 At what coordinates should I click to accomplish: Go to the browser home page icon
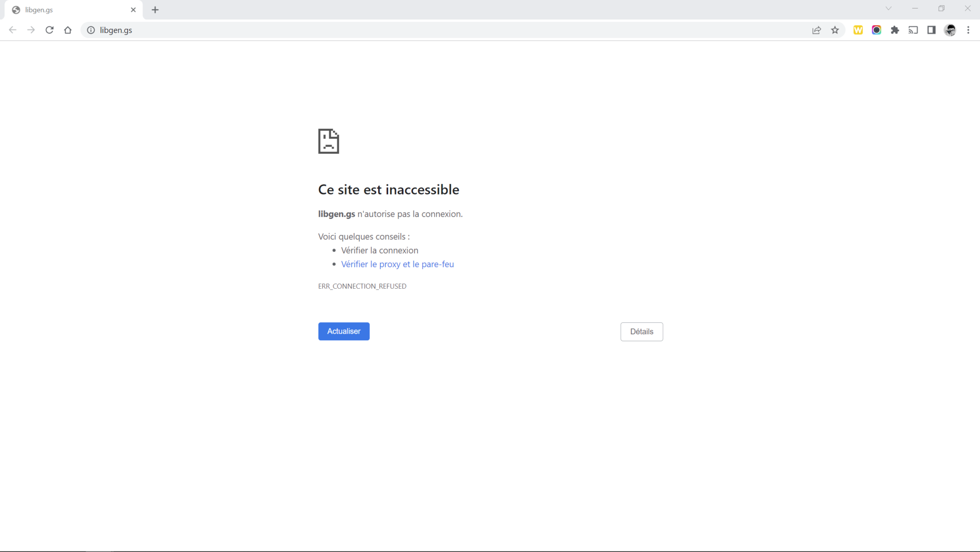[x=67, y=30]
